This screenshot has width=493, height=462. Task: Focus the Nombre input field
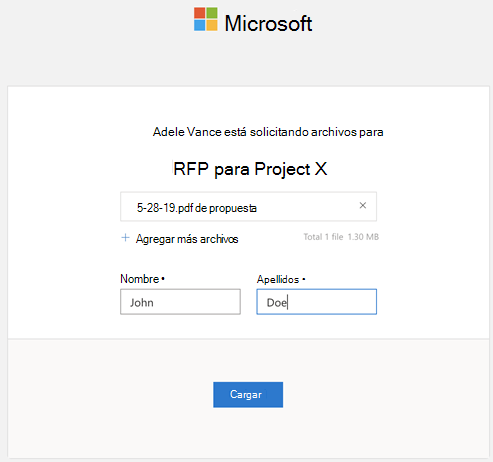(x=180, y=302)
